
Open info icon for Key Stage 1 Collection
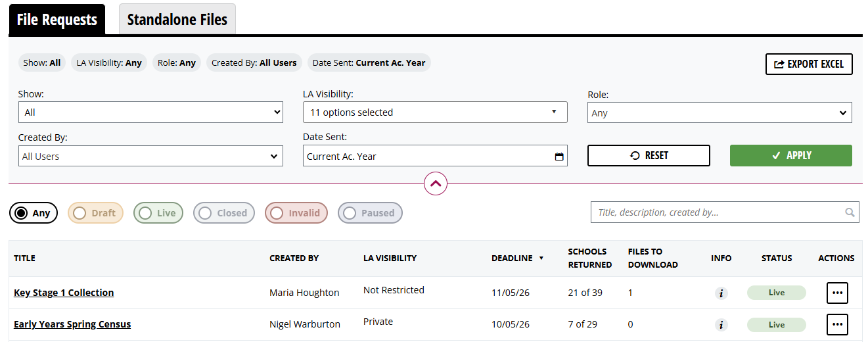click(721, 293)
